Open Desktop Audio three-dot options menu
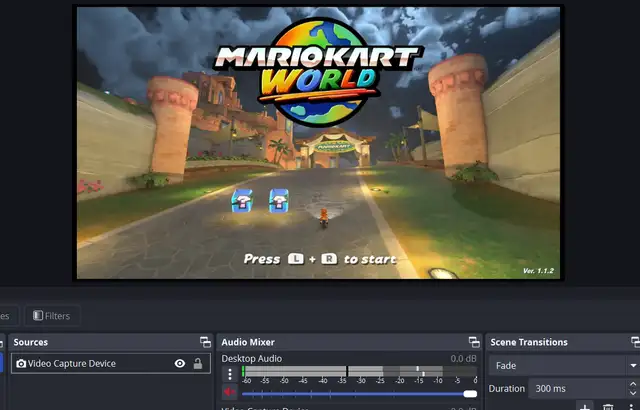 click(x=230, y=374)
